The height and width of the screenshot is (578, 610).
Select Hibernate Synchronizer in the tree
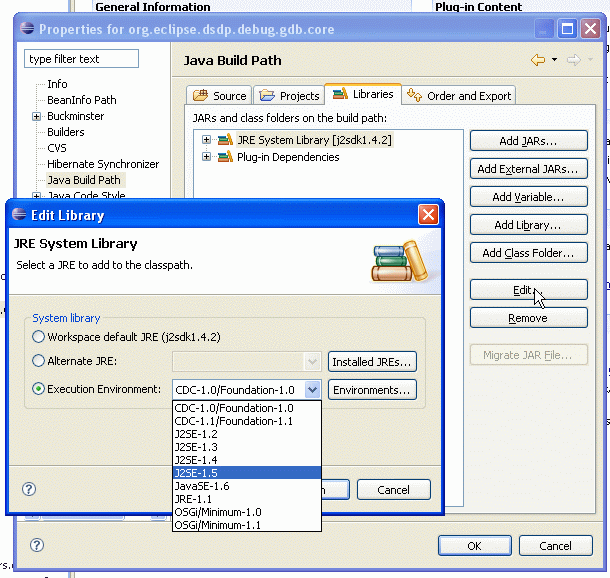103,164
